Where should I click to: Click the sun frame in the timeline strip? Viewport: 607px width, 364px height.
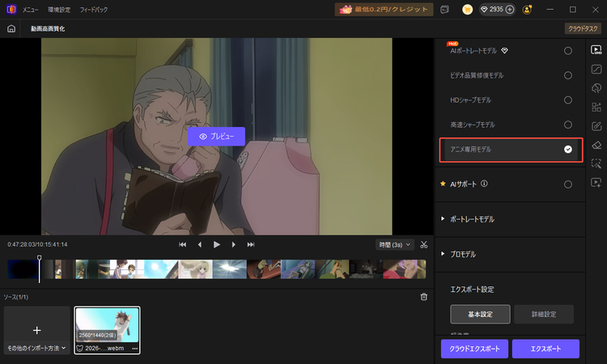pos(161,269)
